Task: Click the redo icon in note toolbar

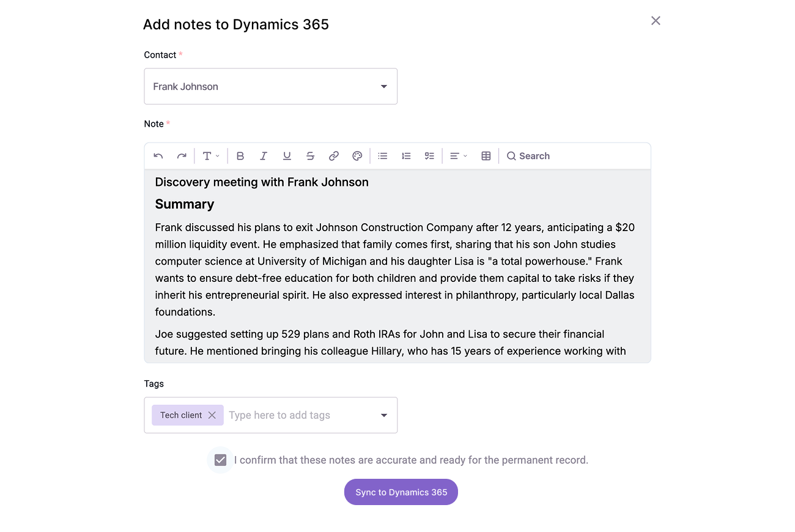Action: (x=182, y=156)
